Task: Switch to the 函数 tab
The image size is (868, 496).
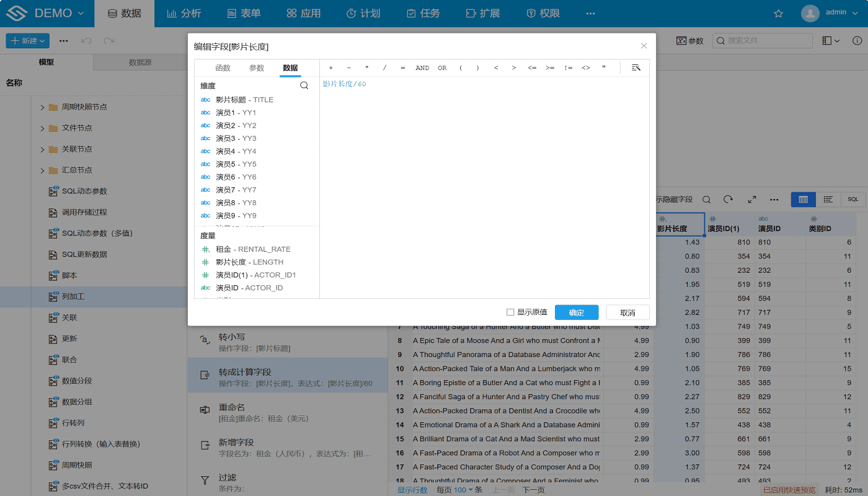Action: 223,68
